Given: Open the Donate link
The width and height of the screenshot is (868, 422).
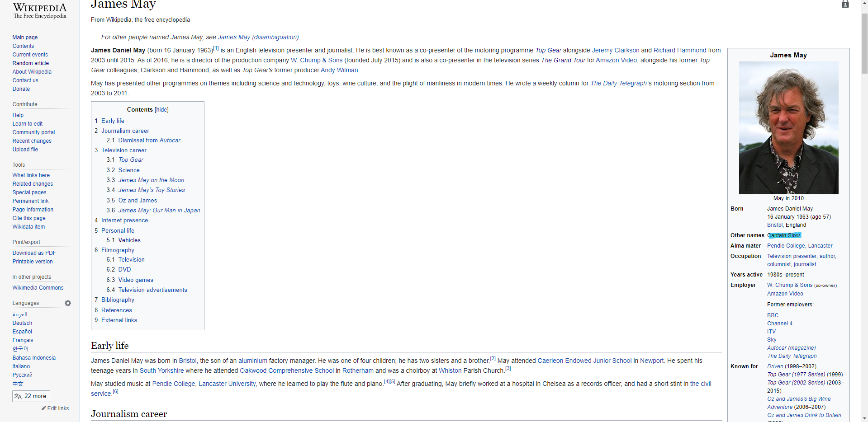Looking at the screenshot, I should tap(21, 89).
